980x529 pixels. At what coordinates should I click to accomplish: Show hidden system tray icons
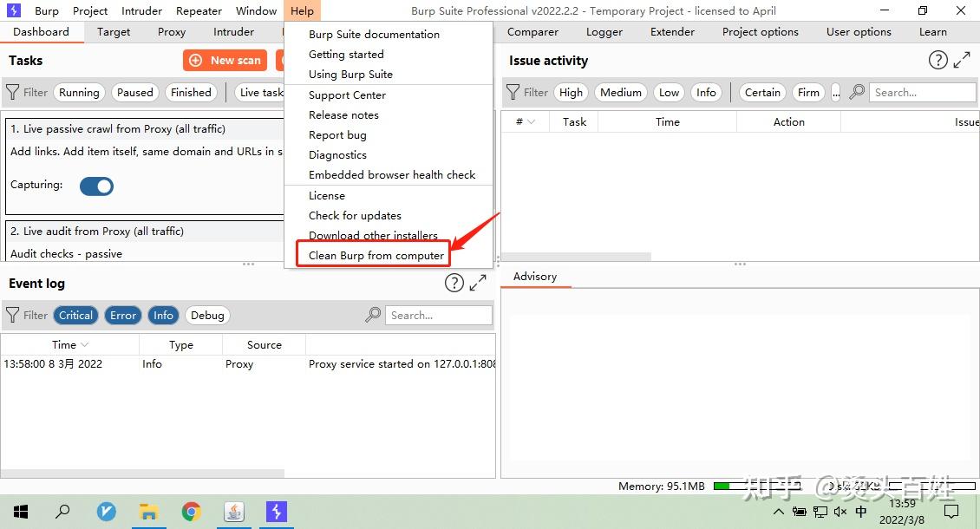(x=779, y=513)
